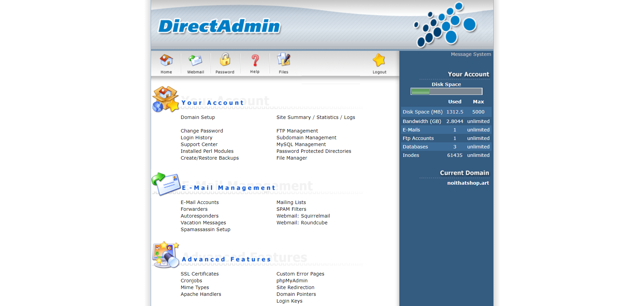Open Password Protected Directories
This screenshot has height=306, width=644.
click(314, 151)
